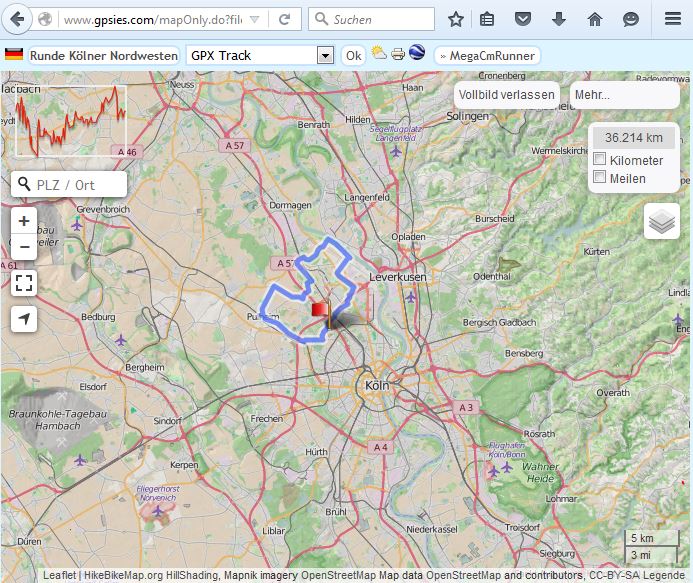Open the Firefox hamburger menu
This screenshot has width=693, height=583.
click(x=673, y=19)
